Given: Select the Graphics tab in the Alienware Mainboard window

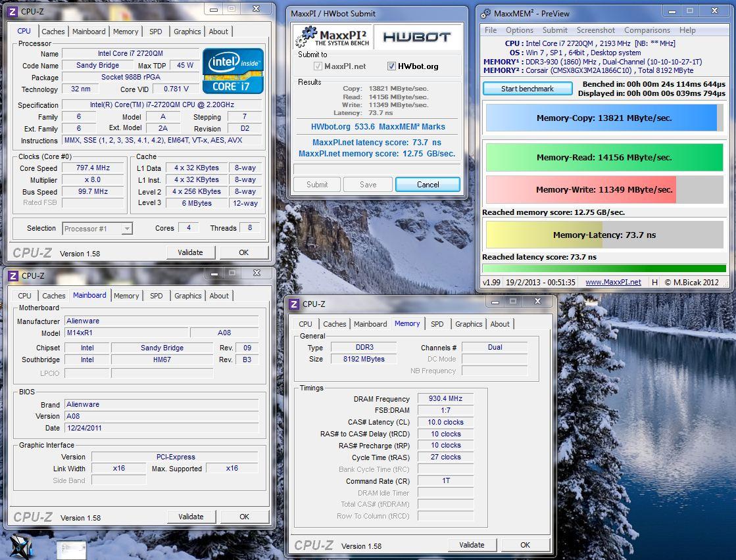Looking at the screenshot, I should coord(187,296).
